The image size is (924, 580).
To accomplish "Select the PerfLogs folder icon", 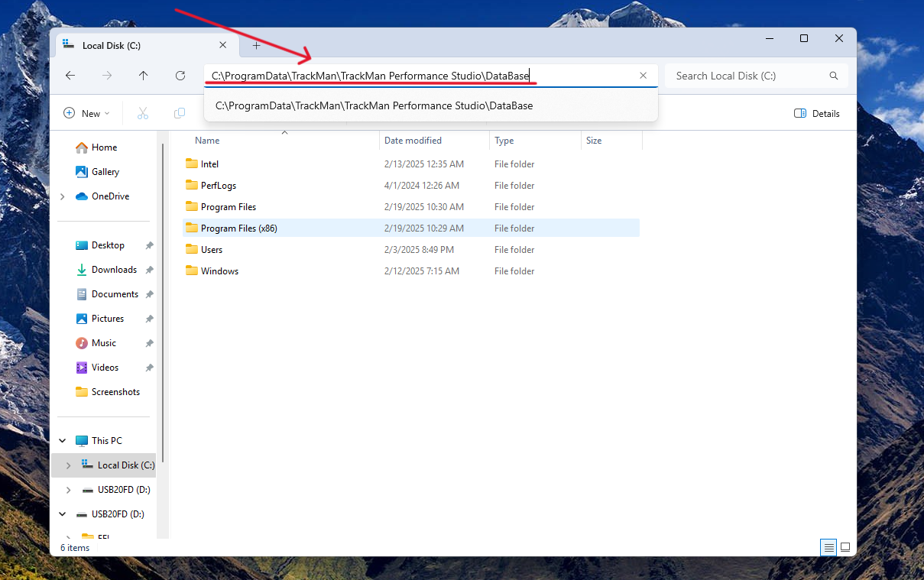I will pos(192,185).
